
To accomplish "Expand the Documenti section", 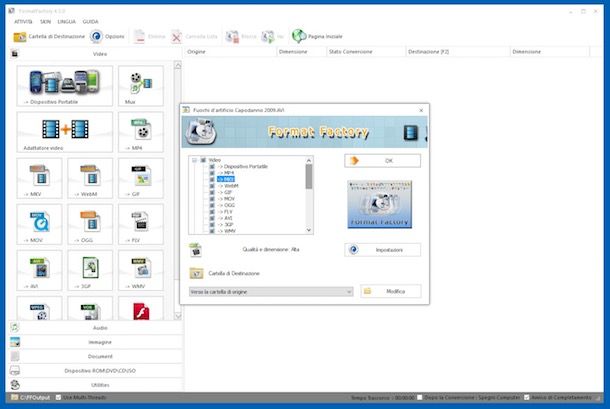I will (x=95, y=356).
